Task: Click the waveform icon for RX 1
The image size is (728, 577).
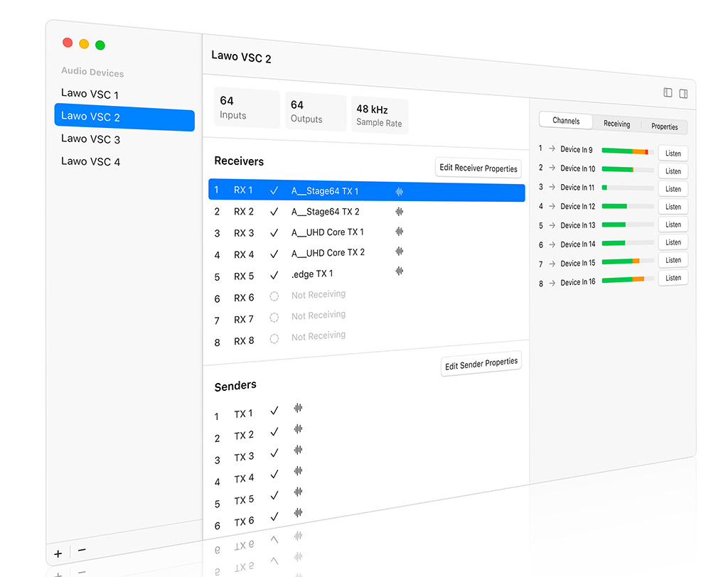Action: coord(400,192)
